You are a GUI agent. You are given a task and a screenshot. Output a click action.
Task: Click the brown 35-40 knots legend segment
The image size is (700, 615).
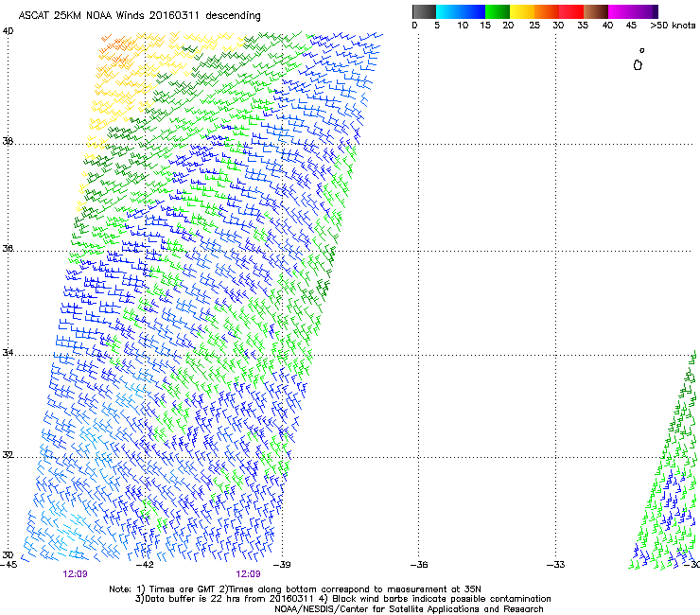click(x=596, y=11)
